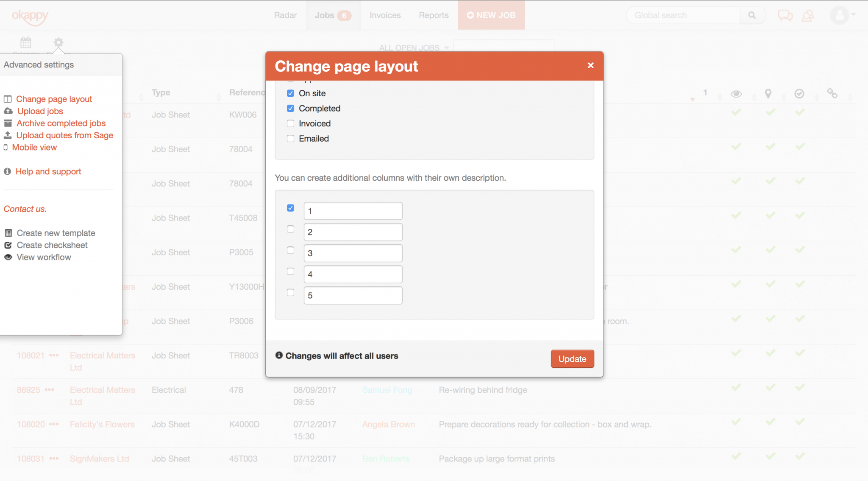Open the notifications bell icon

tap(808, 16)
